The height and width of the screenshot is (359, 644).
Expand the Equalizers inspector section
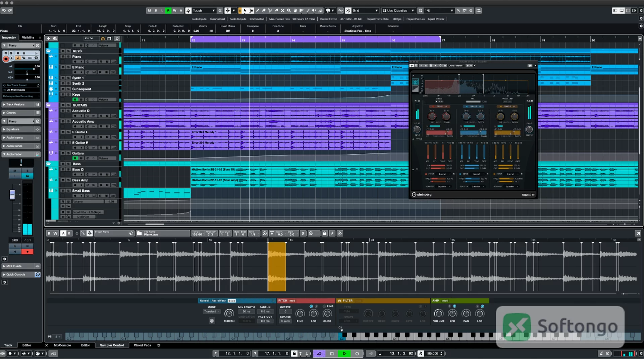[x=21, y=129]
